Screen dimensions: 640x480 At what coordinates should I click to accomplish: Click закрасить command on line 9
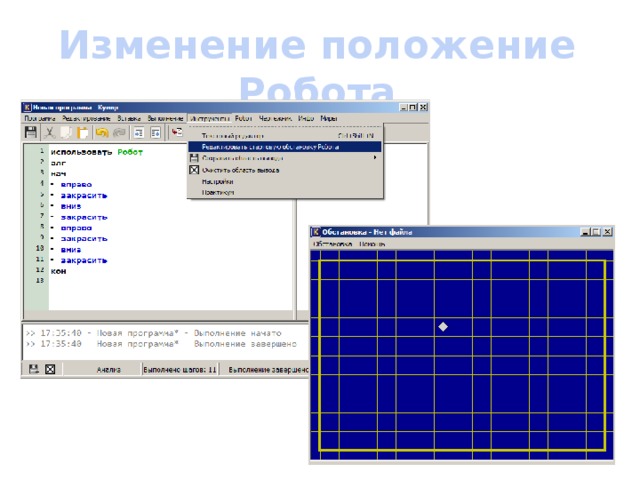click(84, 239)
